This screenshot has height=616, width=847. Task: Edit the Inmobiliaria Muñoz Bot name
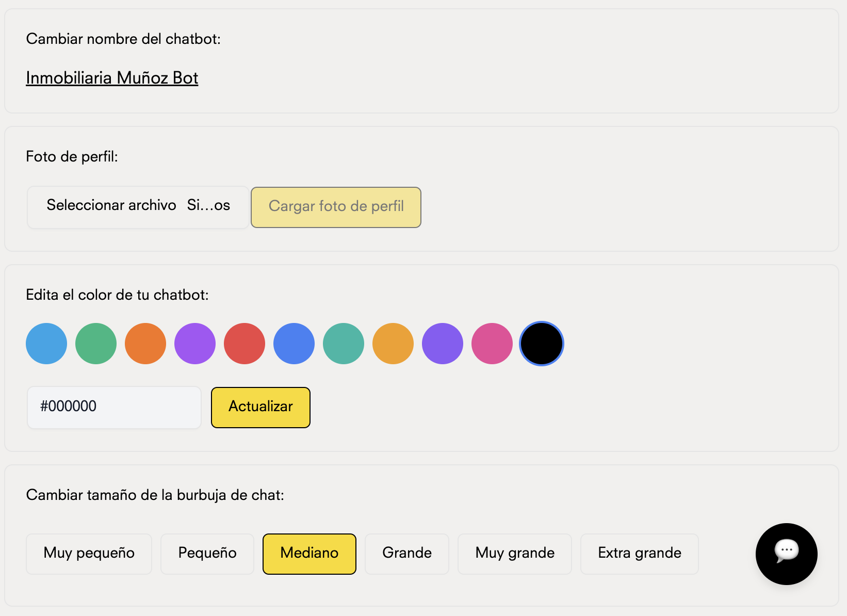pos(111,77)
